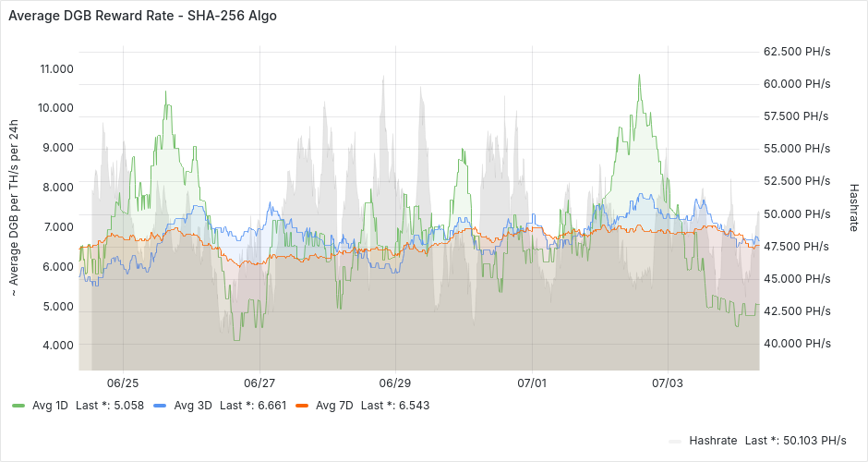This screenshot has width=868, height=462.
Task: Click the 45.000 PH/s right axis label
Action: [797, 279]
